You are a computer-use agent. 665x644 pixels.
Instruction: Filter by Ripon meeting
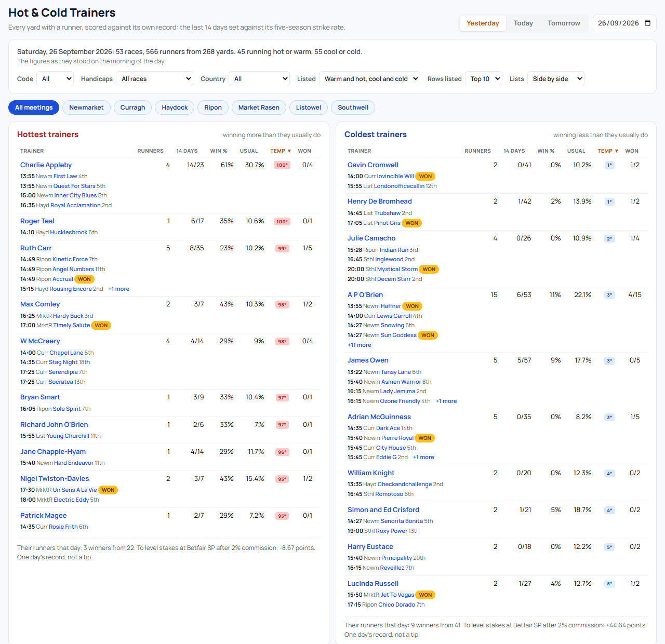213,108
